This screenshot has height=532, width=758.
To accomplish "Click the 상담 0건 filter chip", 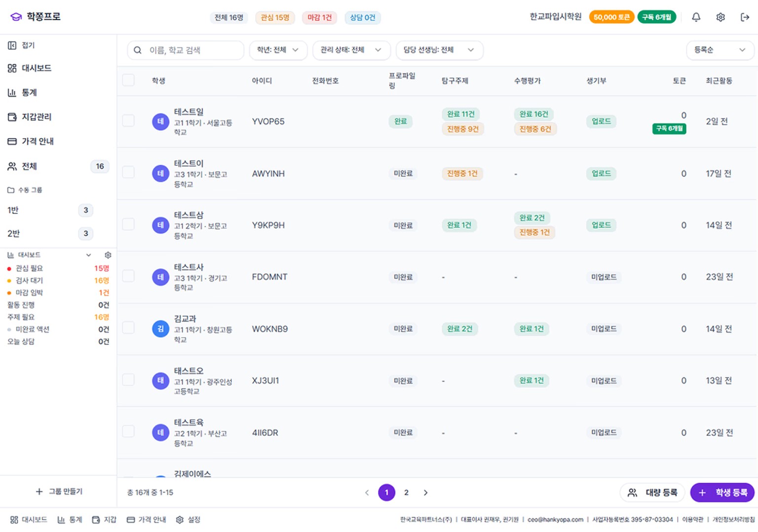I will pyautogui.click(x=363, y=18).
